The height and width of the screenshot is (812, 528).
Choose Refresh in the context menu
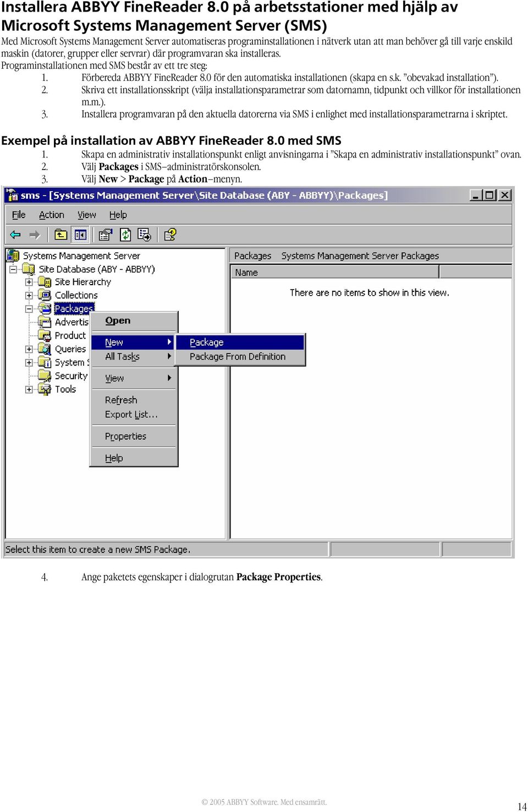[x=134, y=400]
